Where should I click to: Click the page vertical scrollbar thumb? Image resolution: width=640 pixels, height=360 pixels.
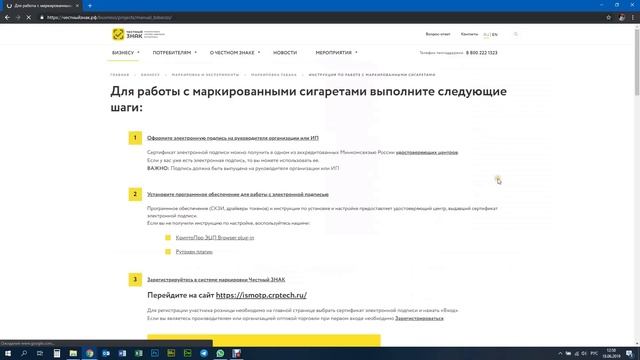coord(637,62)
